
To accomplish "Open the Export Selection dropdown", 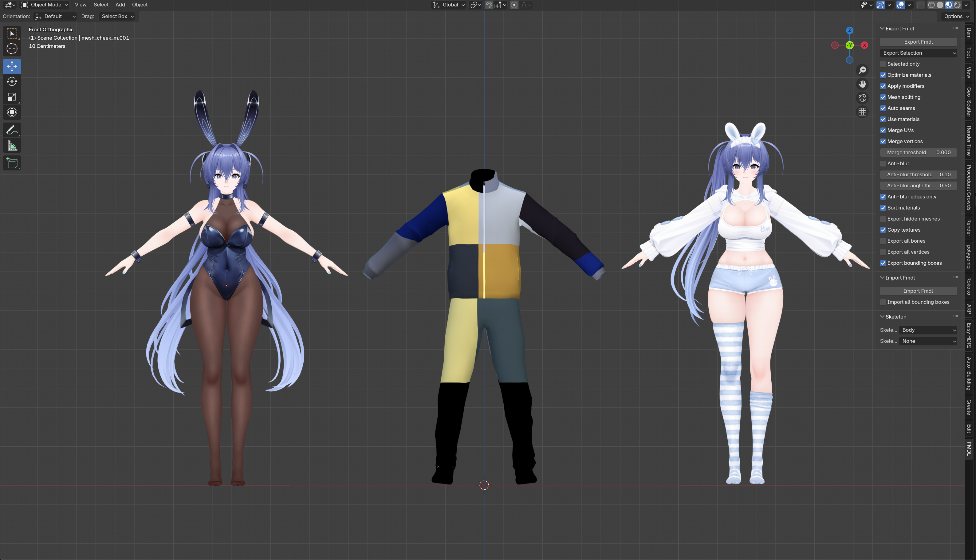I will 918,53.
